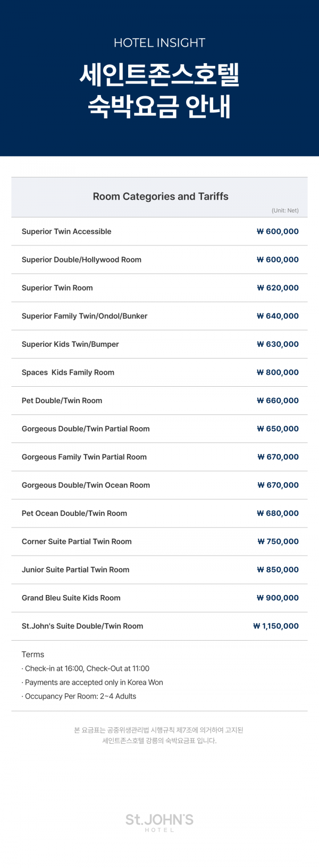The width and height of the screenshot is (319, 868).
Task: Select Junior Suite Partial Twin Room
Action: pos(159,569)
